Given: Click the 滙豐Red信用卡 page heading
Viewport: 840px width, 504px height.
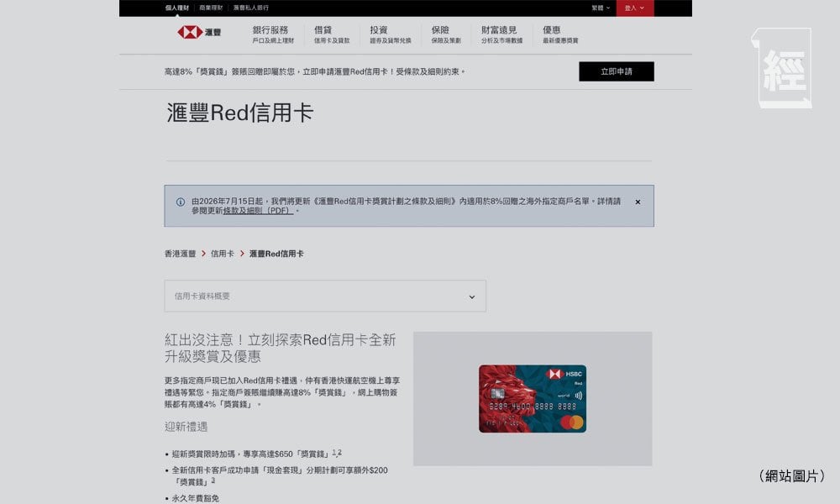Looking at the screenshot, I should (x=239, y=113).
